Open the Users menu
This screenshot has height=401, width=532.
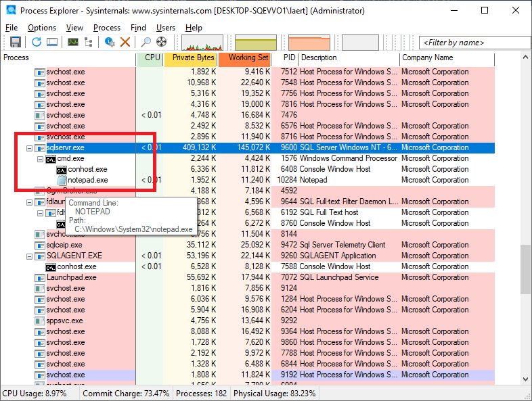[x=166, y=28]
